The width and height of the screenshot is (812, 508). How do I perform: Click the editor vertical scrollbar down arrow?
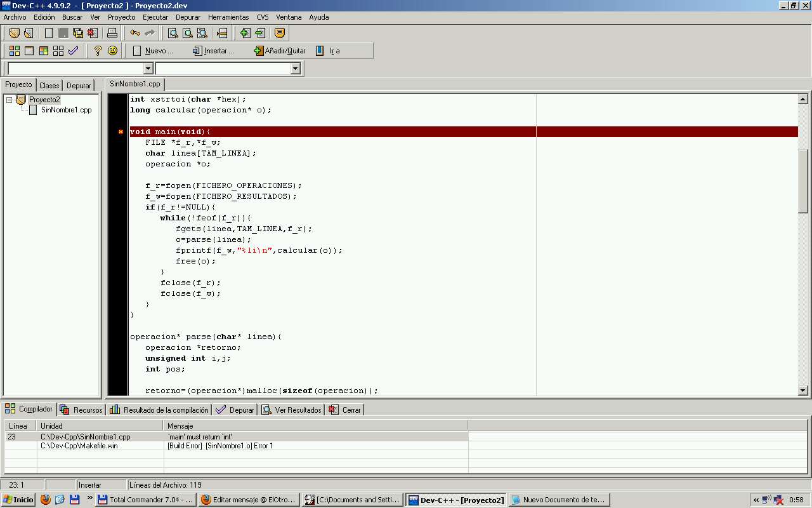(x=803, y=391)
